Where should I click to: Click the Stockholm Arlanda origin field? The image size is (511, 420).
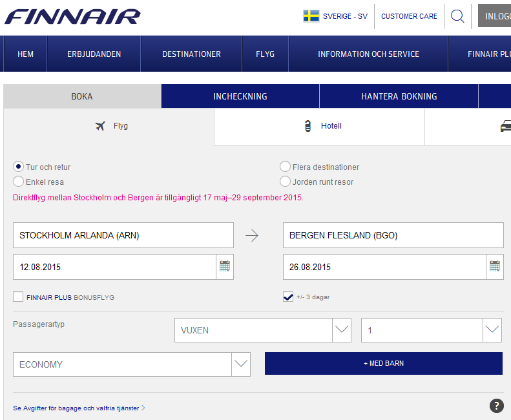(123, 235)
